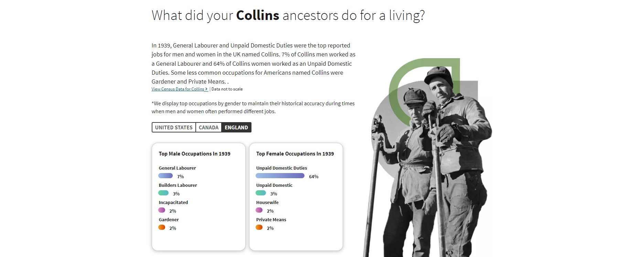Select the Unpaid Domestic Duties label

point(281,168)
